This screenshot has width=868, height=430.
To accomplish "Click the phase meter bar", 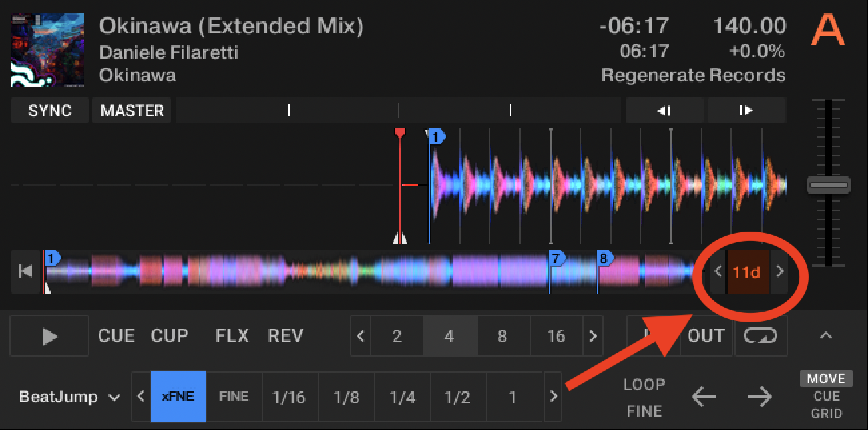I will (399, 111).
